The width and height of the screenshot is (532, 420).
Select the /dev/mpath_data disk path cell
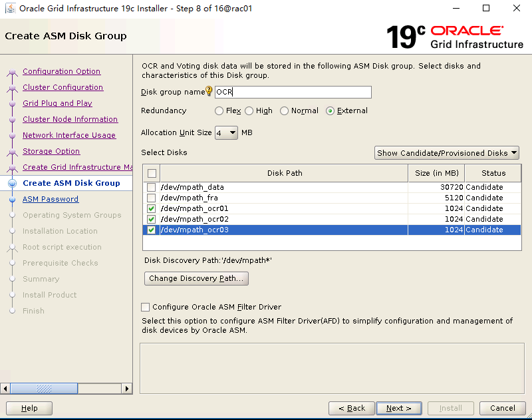point(284,187)
